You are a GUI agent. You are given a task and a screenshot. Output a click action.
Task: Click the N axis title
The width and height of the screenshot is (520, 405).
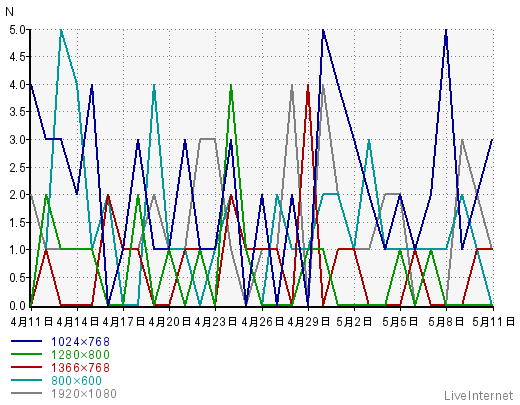click(9, 12)
